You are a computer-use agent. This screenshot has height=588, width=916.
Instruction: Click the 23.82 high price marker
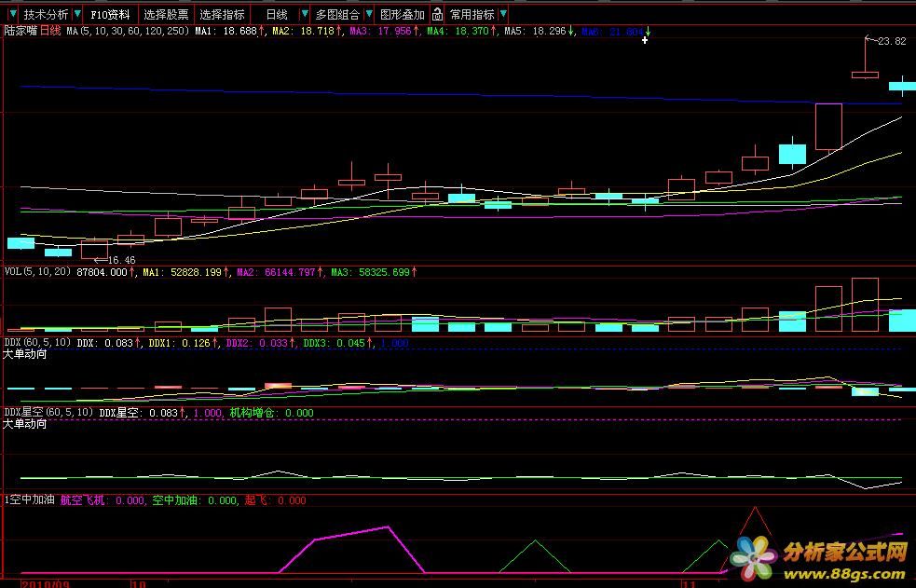pyautogui.click(x=892, y=41)
